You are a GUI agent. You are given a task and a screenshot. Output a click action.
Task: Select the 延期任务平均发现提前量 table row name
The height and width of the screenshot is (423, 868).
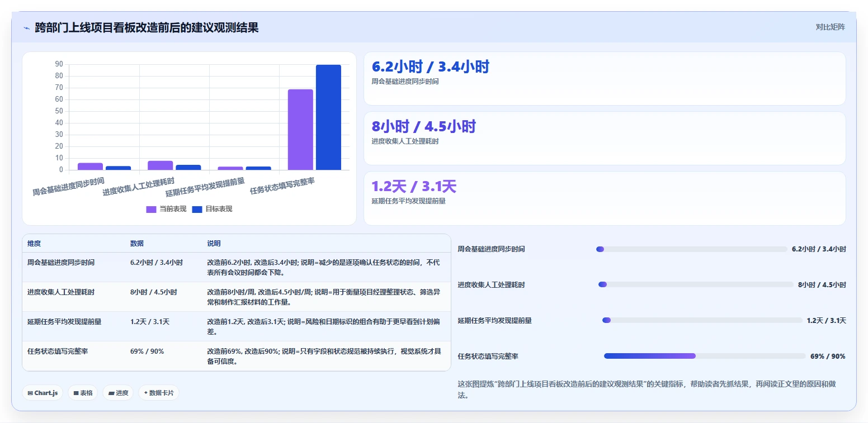click(64, 321)
